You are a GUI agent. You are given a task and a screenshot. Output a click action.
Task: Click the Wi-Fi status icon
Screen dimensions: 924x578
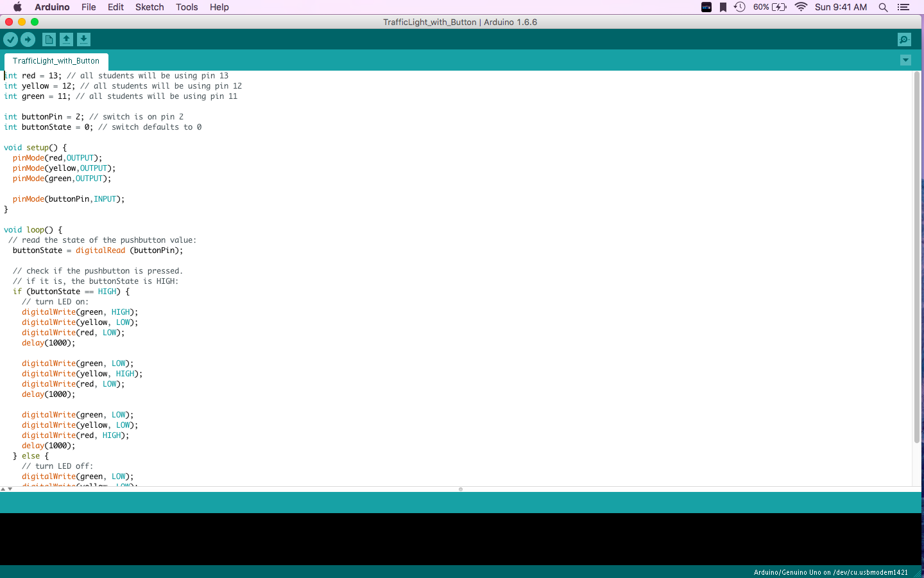[x=801, y=7]
